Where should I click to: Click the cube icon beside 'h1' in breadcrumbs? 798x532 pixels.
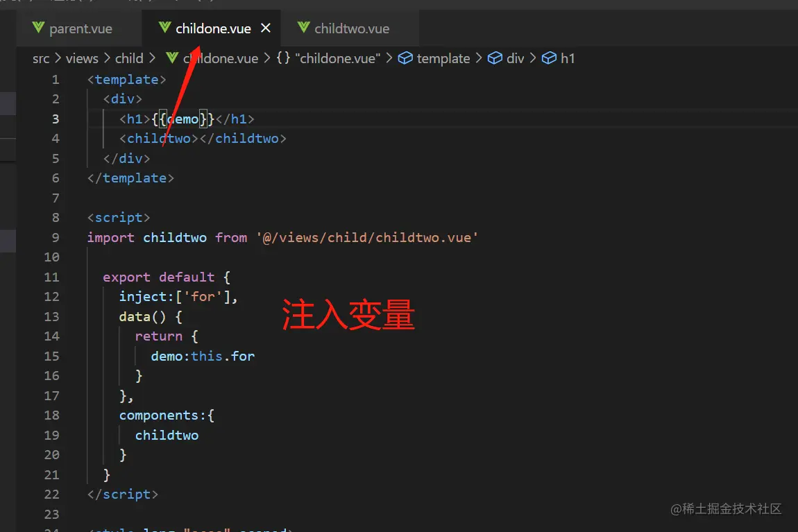pyautogui.click(x=548, y=58)
